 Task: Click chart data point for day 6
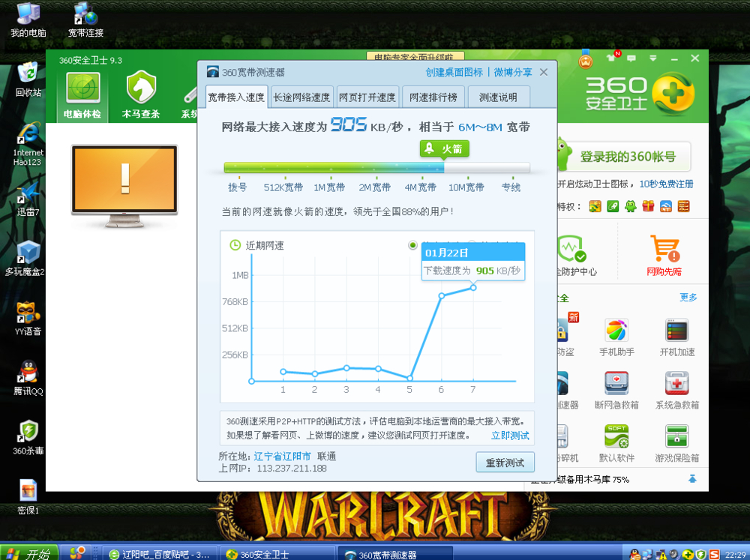(442, 296)
